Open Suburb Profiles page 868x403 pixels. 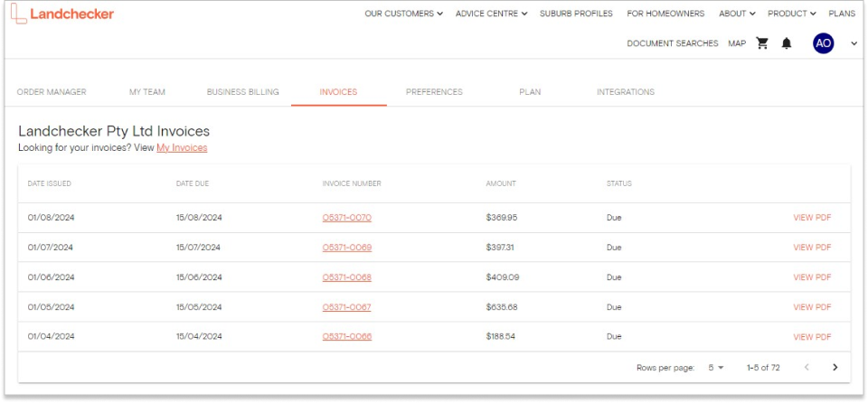click(x=576, y=14)
